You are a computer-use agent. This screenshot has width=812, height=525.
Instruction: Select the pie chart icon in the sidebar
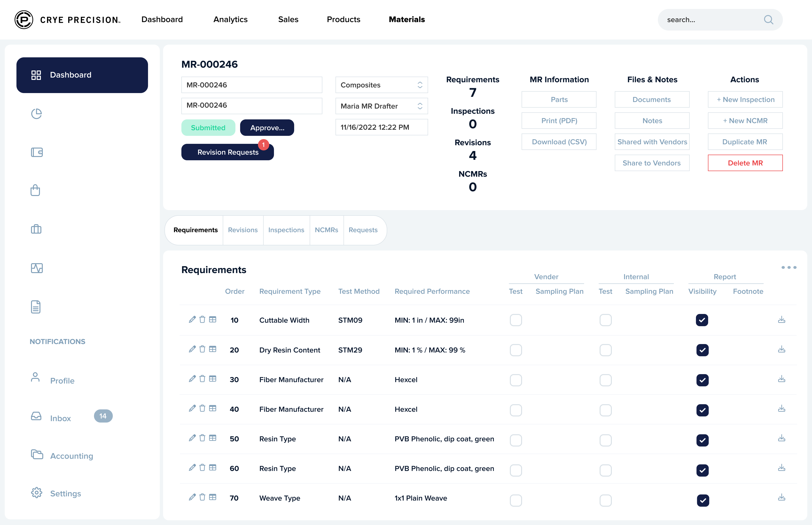pos(36,114)
